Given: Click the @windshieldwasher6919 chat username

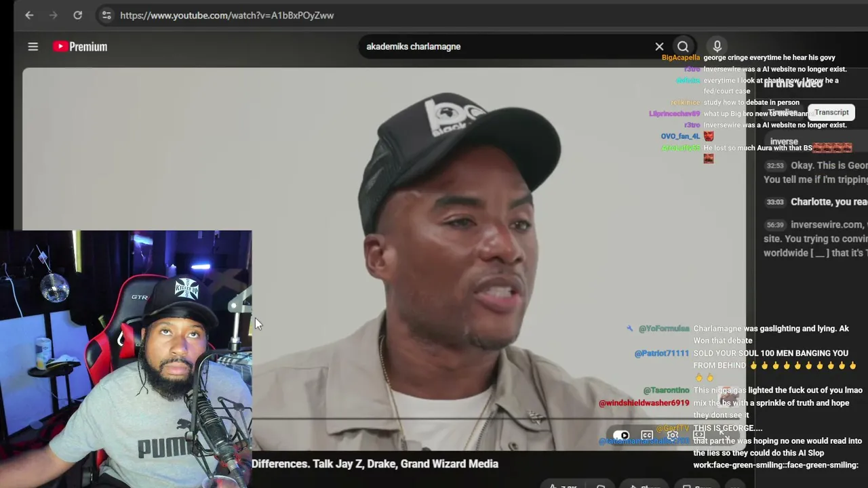Looking at the screenshot, I should tap(644, 403).
